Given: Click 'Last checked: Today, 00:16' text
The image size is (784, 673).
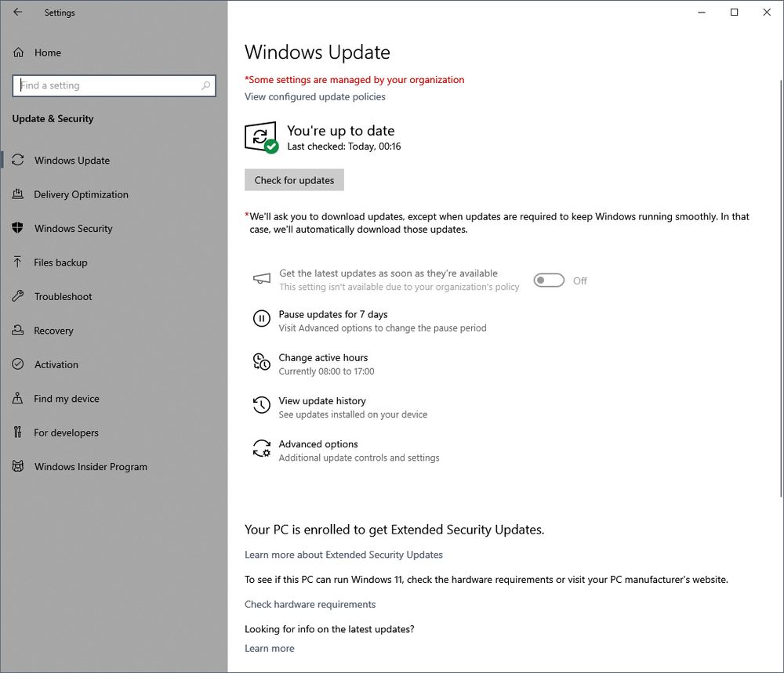Looking at the screenshot, I should 344,147.
